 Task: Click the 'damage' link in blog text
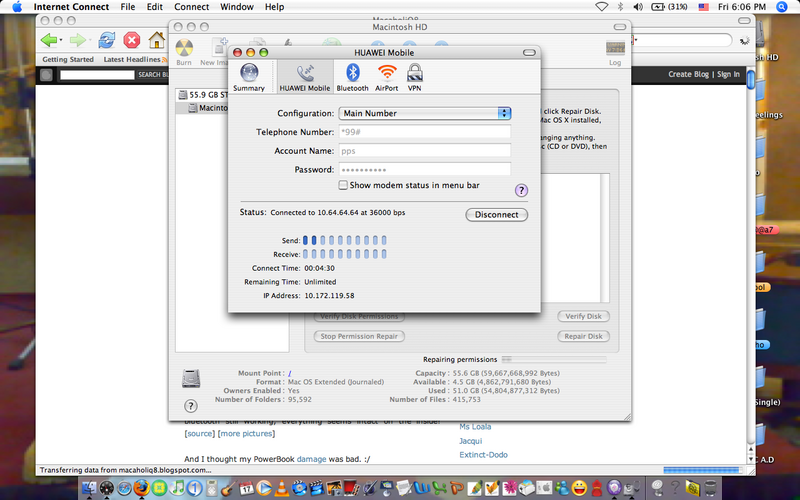(x=311, y=459)
